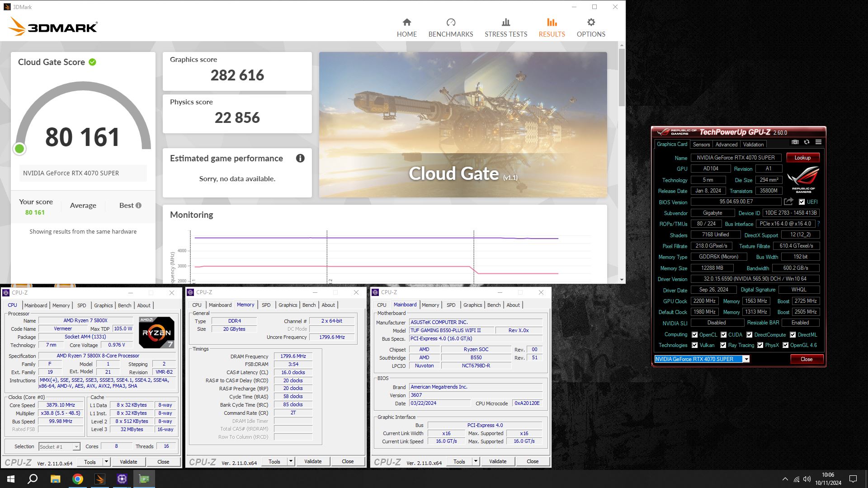The width and height of the screenshot is (868, 488).
Task: Switch to the Advanced tab in GPU-Z
Action: 726,145
